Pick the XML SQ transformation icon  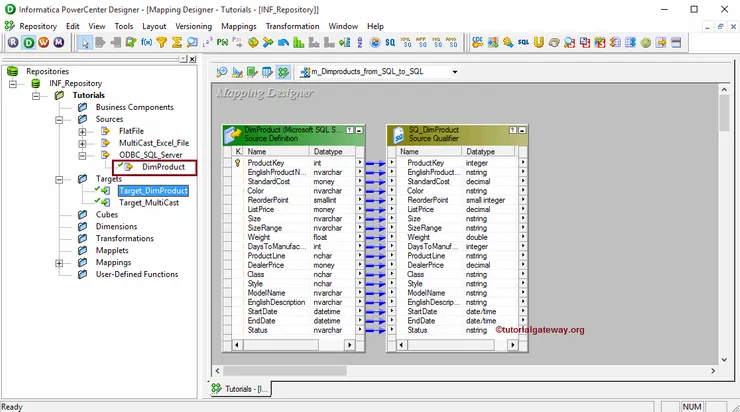coord(405,42)
